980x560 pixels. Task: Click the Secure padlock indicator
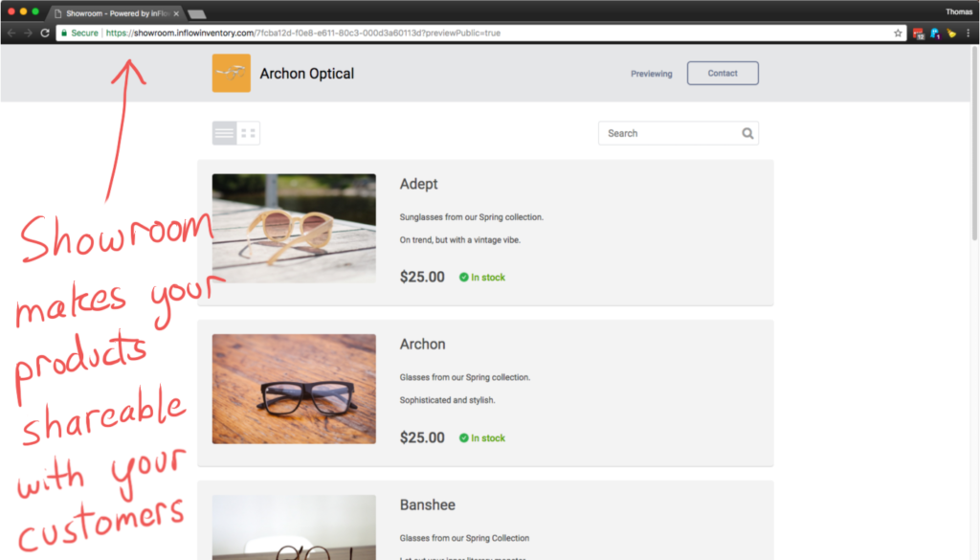[79, 34]
